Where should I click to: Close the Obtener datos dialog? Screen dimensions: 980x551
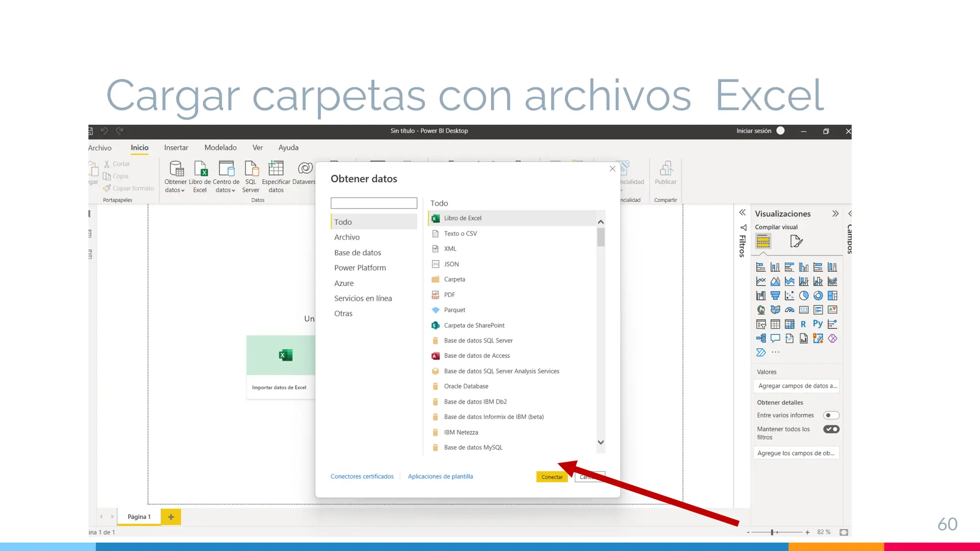tap(612, 169)
